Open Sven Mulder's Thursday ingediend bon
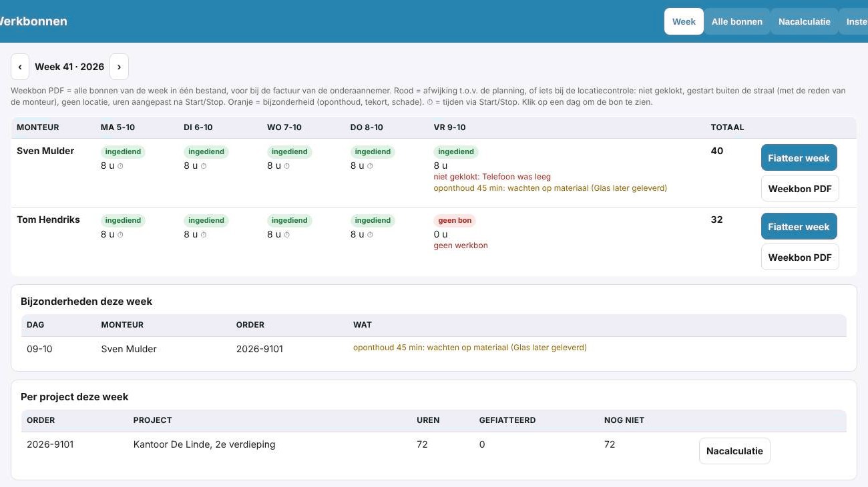 [373, 151]
